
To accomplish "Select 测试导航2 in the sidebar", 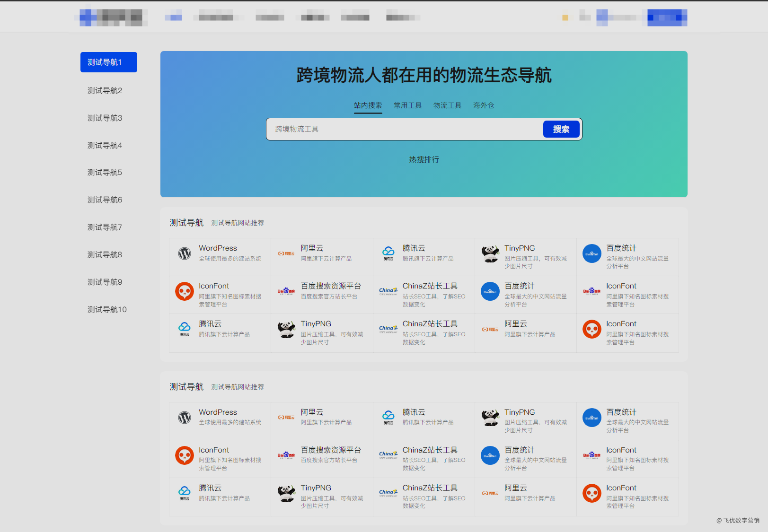I will (x=105, y=90).
